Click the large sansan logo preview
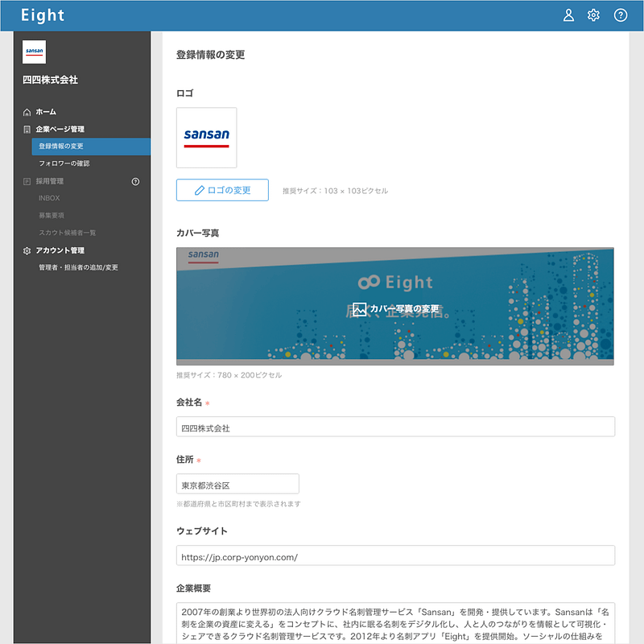 click(x=207, y=138)
